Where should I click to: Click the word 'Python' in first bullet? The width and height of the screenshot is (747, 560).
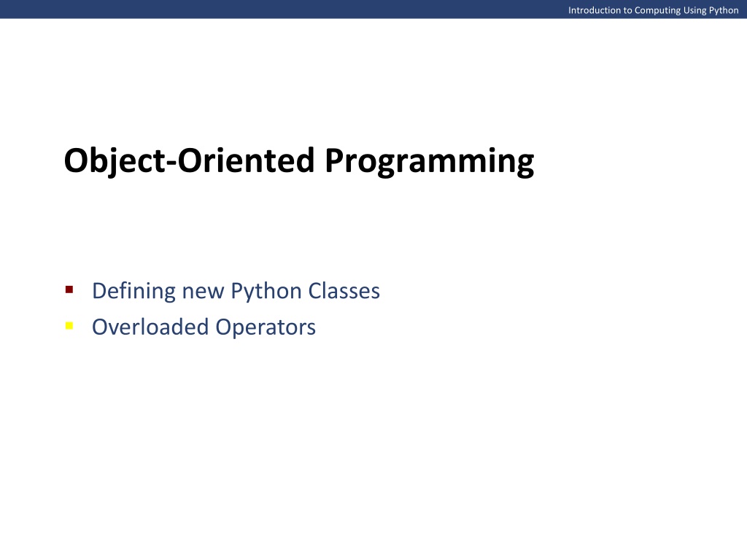(266, 291)
